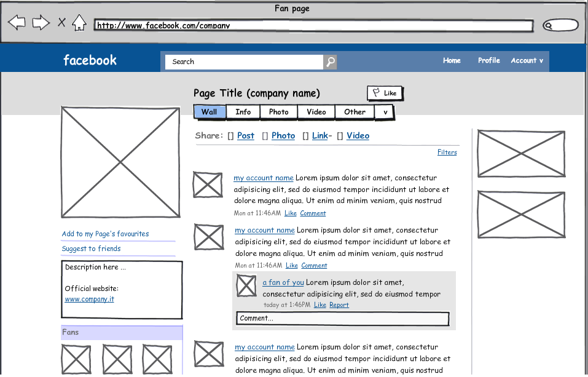Open the Home link in header
This screenshot has width=588, height=377.
pos(452,60)
